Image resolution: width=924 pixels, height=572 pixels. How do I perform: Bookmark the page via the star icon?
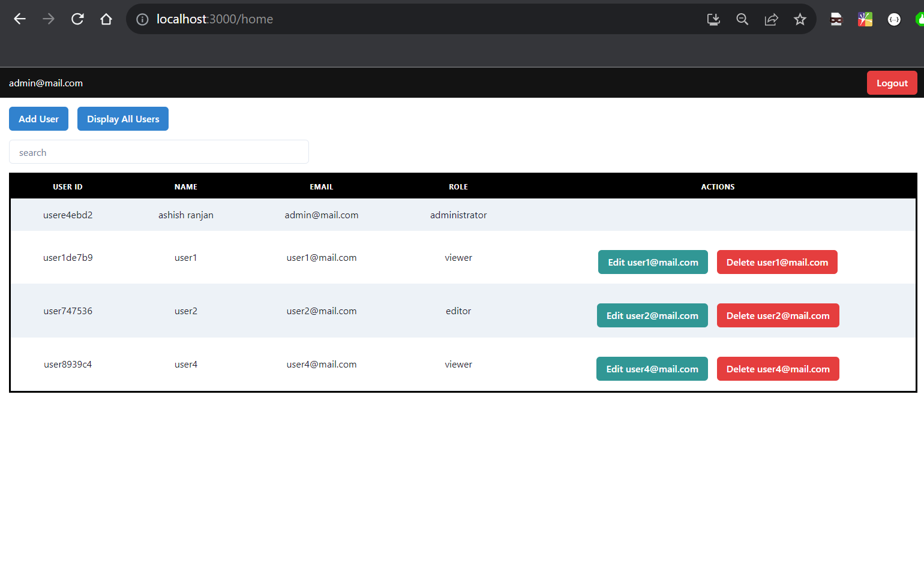tap(800, 19)
